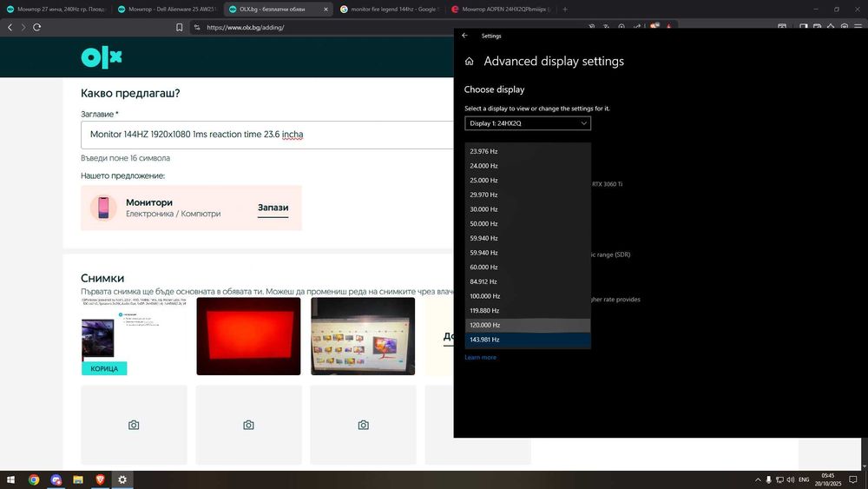Choose 84.912 Hz refresh rate

coord(528,281)
